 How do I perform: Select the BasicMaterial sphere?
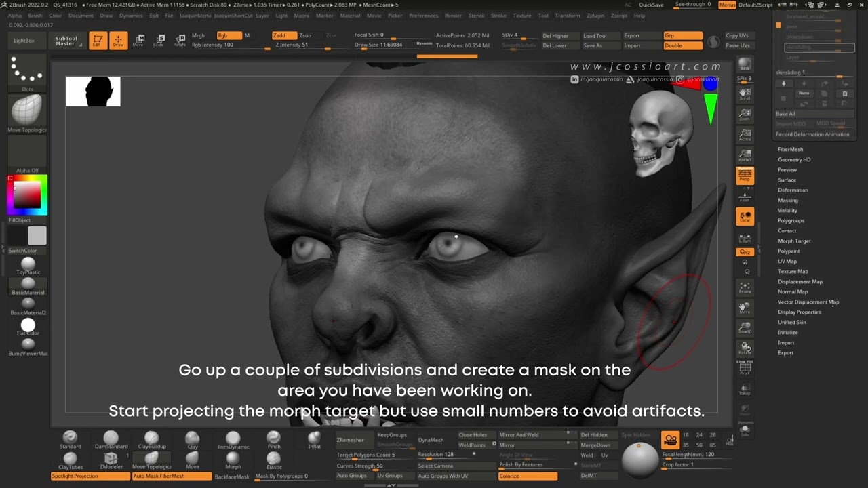click(28, 286)
